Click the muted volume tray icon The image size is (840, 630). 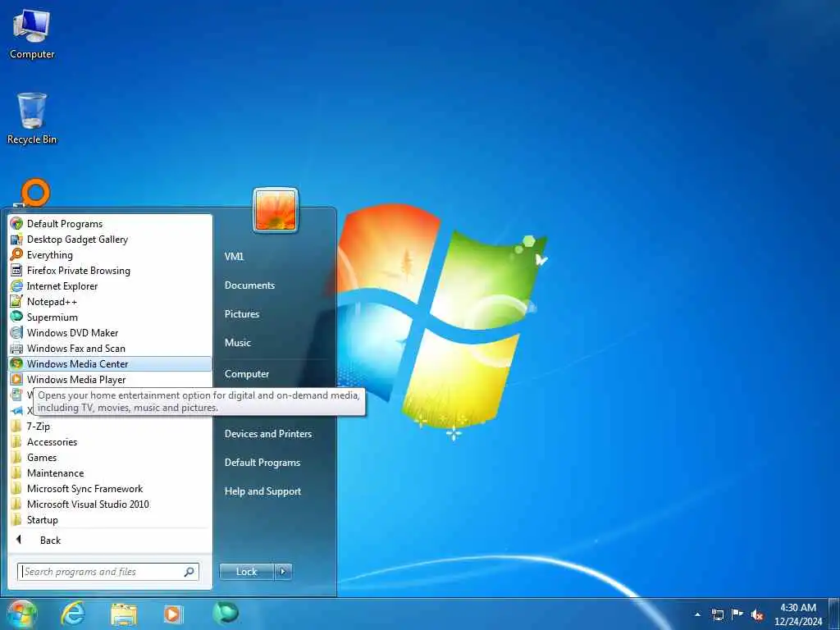757,614
